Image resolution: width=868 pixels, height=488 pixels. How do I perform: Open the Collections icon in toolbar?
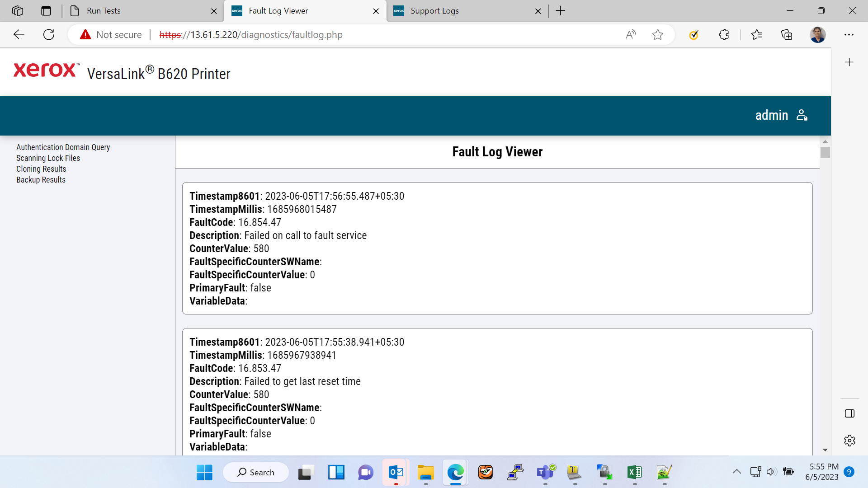coord(787,34)
